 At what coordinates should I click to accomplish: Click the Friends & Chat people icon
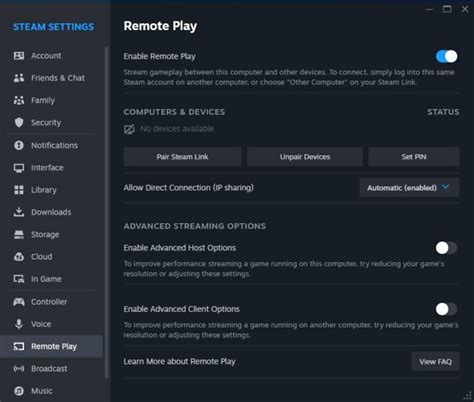pos(19,78)
